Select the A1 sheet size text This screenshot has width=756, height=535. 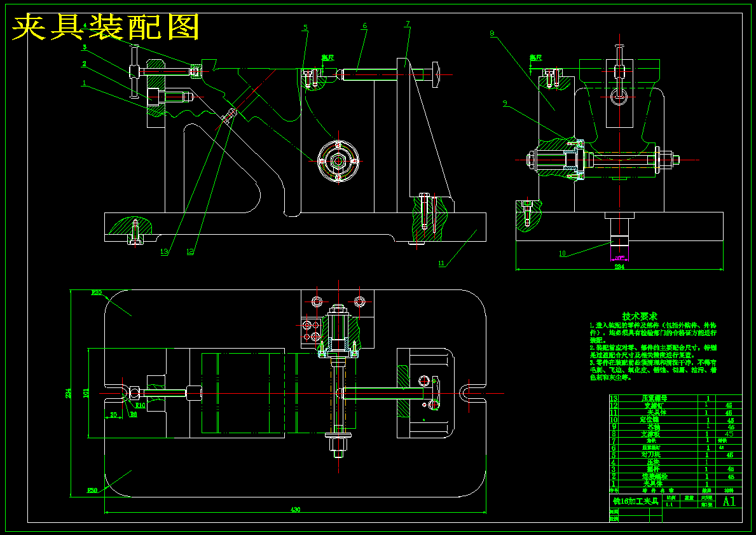click(x=729, y=501)
